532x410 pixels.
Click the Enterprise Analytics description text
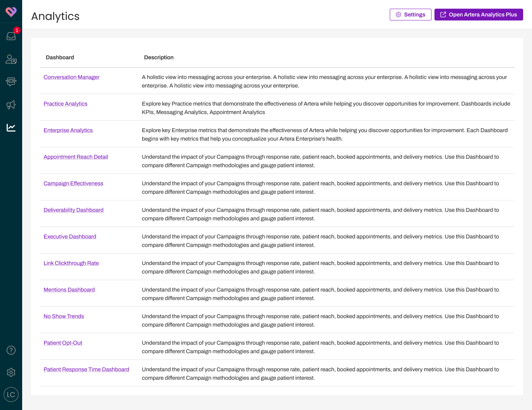[x=325, y=134]
